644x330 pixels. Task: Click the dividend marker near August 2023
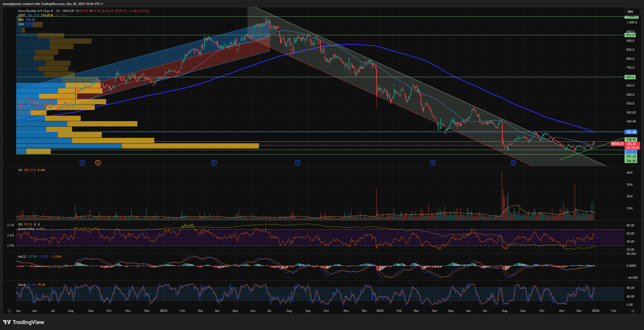pyautogui.click(x=82, y=163)
